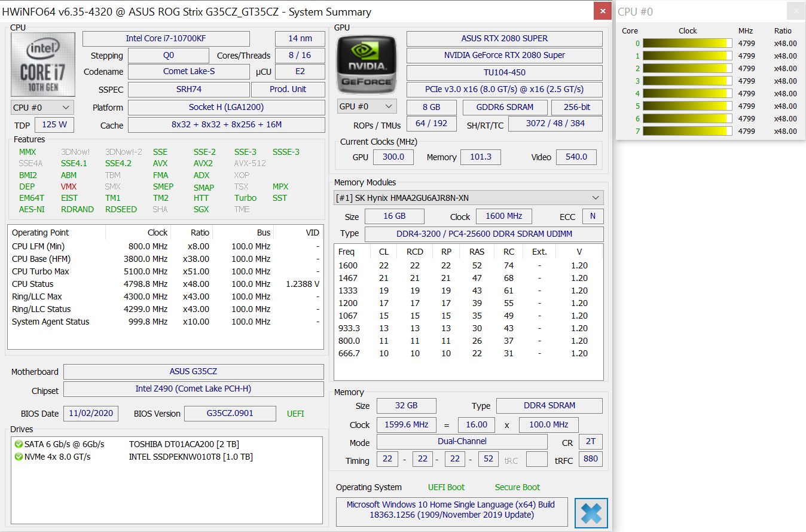Click the NVIDIA GeForce RTX 2080 Super field
806x532 pixels.
(504, 55)
